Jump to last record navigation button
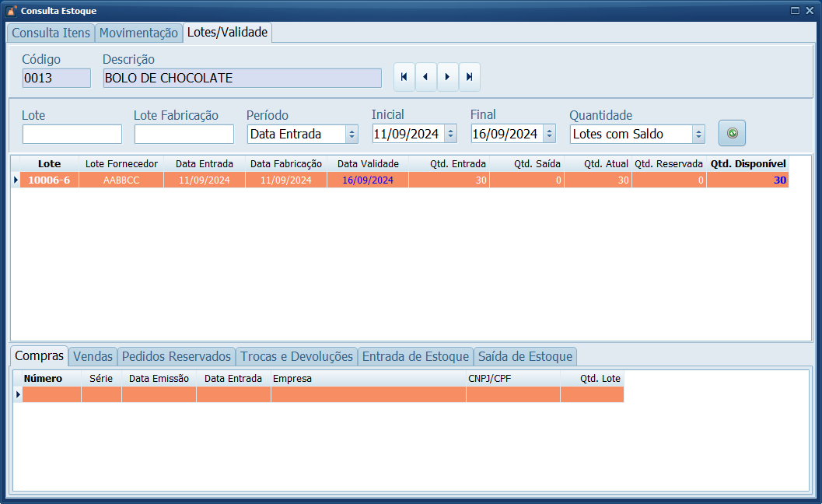 469,77
